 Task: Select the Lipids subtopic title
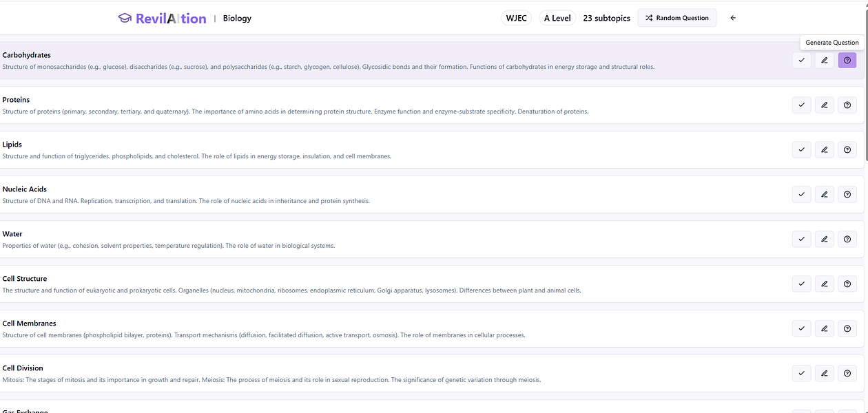[12, 145]
